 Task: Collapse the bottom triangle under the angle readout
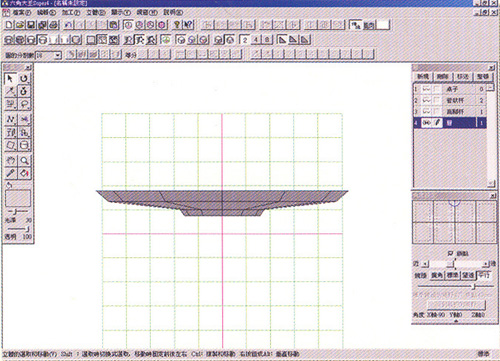[x=456, y=321]
